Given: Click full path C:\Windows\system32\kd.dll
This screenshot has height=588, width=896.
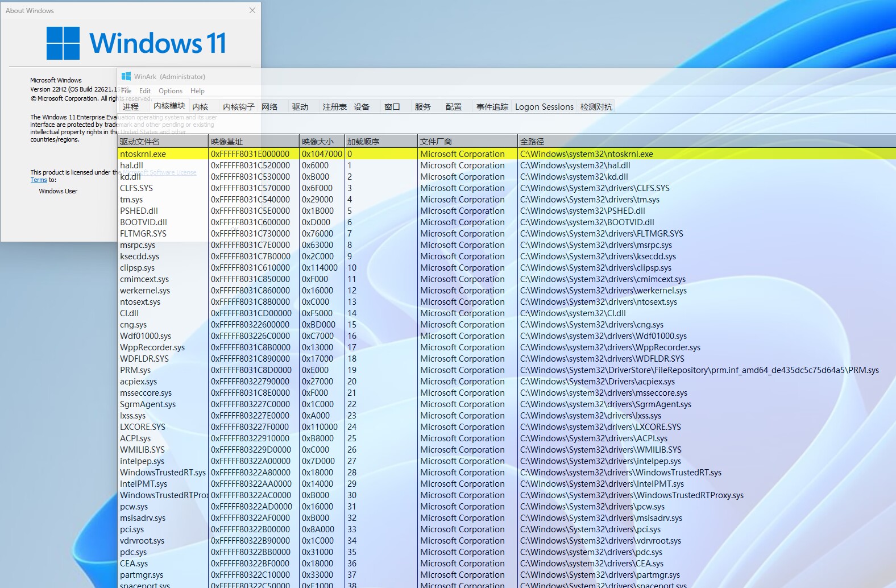Looking at the screenshot, I should click(x=574, y=177).
